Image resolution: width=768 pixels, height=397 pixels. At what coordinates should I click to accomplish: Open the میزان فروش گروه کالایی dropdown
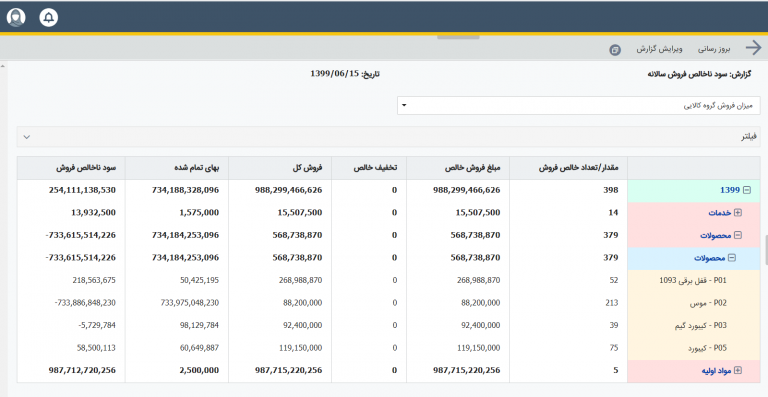click(x=578, y=105)
